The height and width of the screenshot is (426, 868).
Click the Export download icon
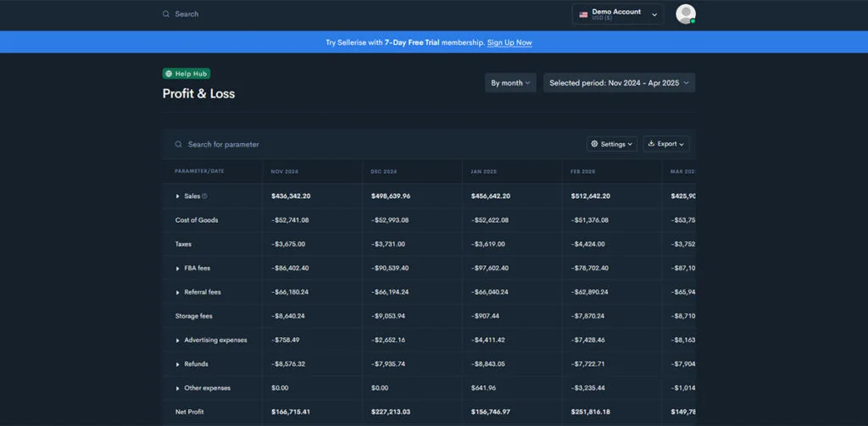[652, 144]
